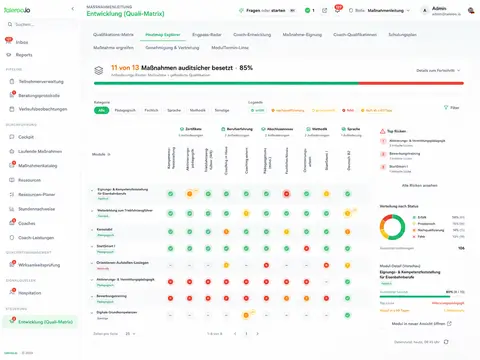
Task: Open Laufende Maßnahmen in the sidebar
Action: (40, 151)
